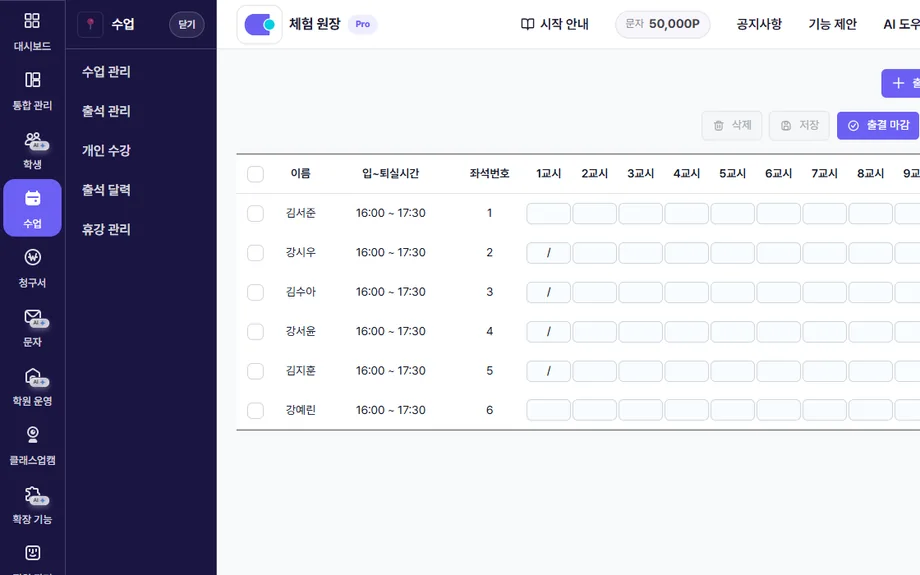
Task: Click the 체험 원장 account name
Action: [315, 24]
